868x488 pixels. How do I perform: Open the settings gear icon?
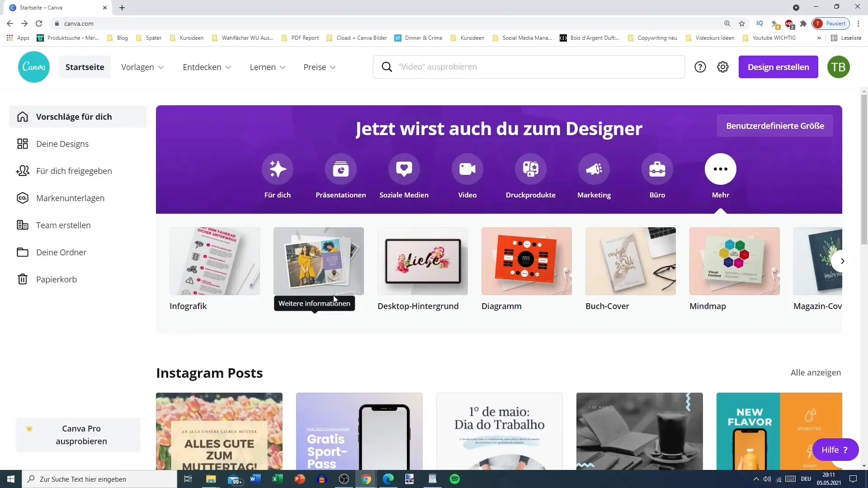(723, 67)
